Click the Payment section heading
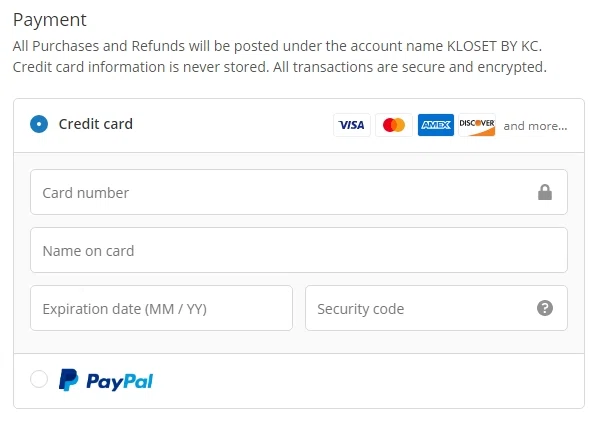Screen dimensions: 615x423 coord(50,20)
